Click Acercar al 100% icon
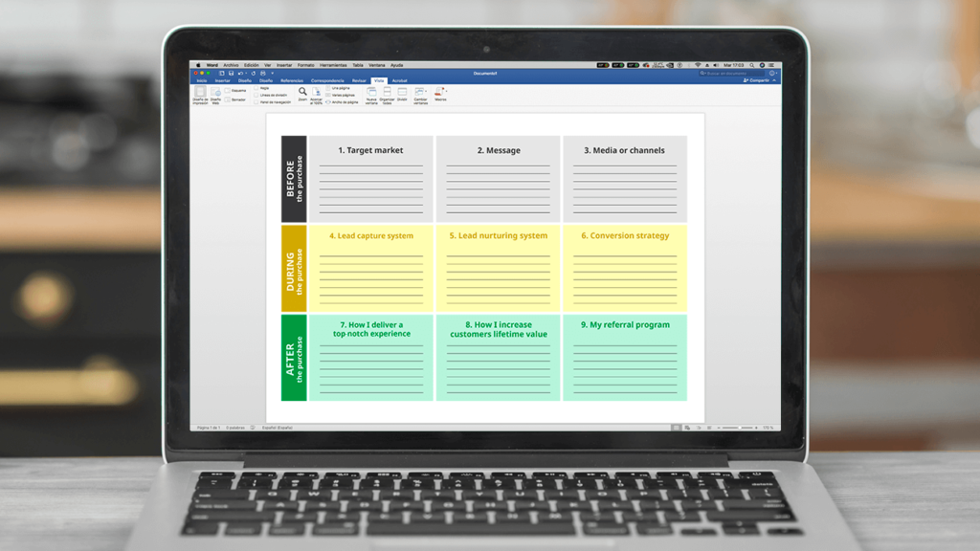Viewport: 980px width, 551px height. 316,93
